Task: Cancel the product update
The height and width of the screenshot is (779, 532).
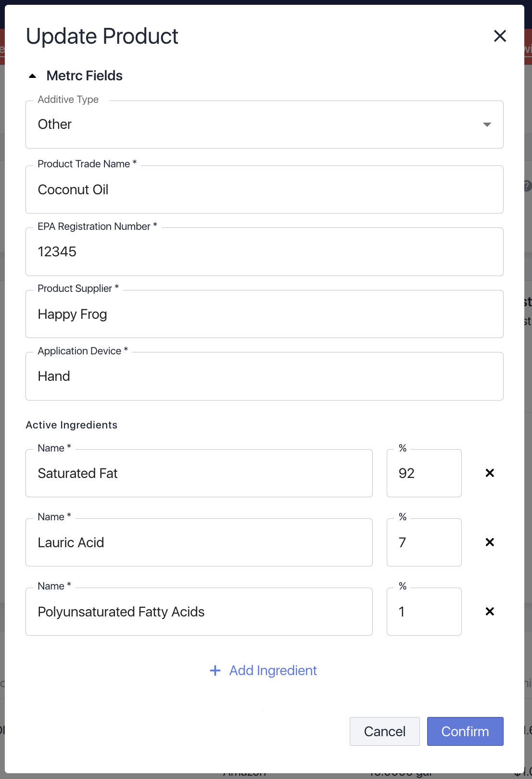Action: [x=384, y=731]
